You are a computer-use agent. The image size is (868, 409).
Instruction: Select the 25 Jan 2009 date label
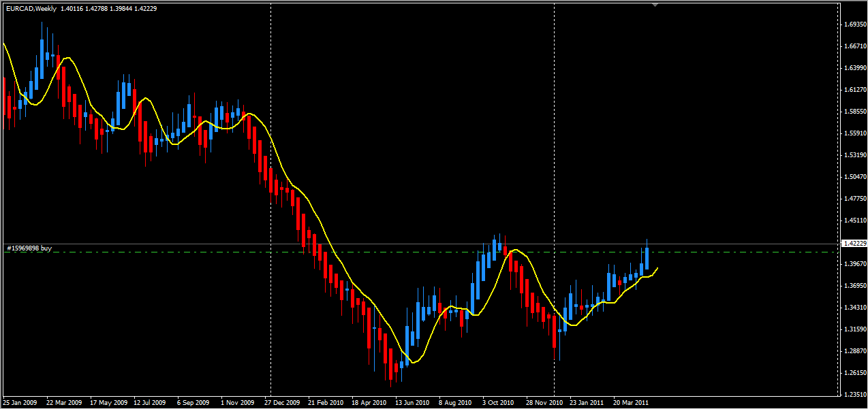tap(21, 402)
